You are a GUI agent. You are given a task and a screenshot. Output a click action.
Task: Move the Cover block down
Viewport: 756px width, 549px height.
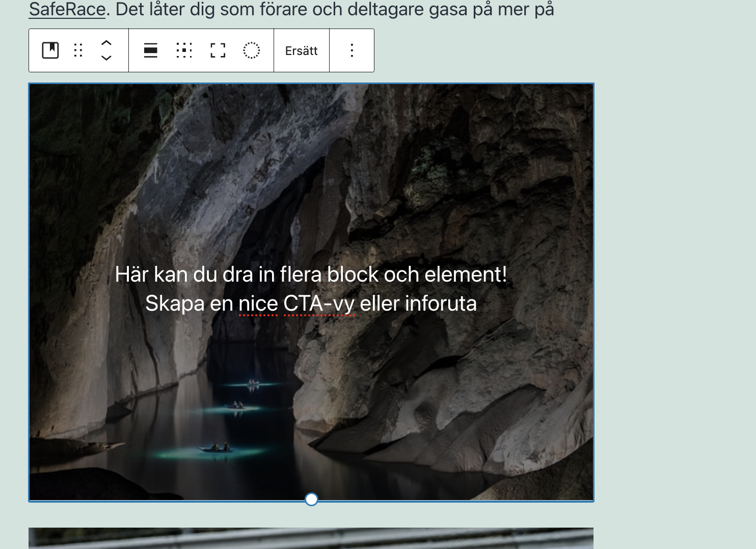[106, 58]
